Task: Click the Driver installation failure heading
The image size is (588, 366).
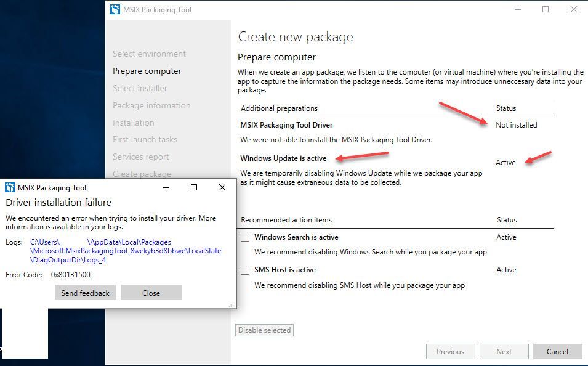Action: [x=58, y=203]
